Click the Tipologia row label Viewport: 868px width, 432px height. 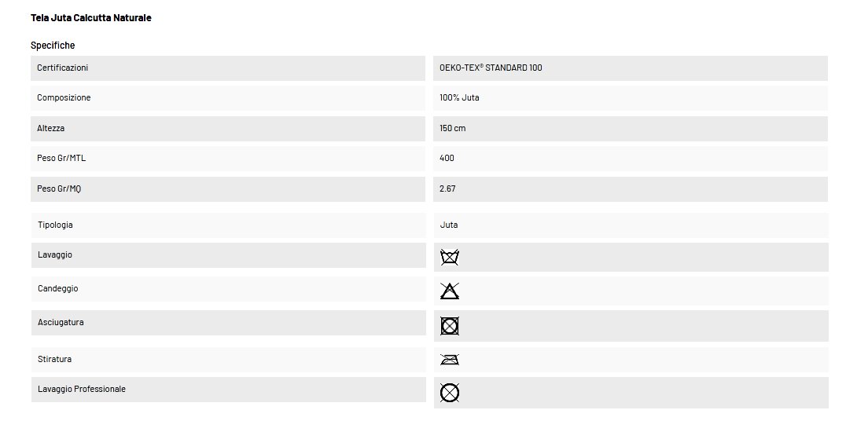pos(55,225)
